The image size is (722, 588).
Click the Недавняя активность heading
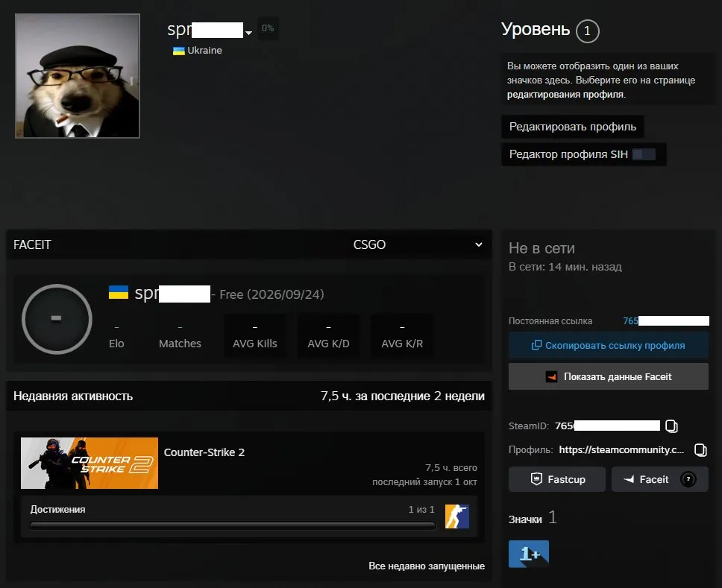click(73, 396)
